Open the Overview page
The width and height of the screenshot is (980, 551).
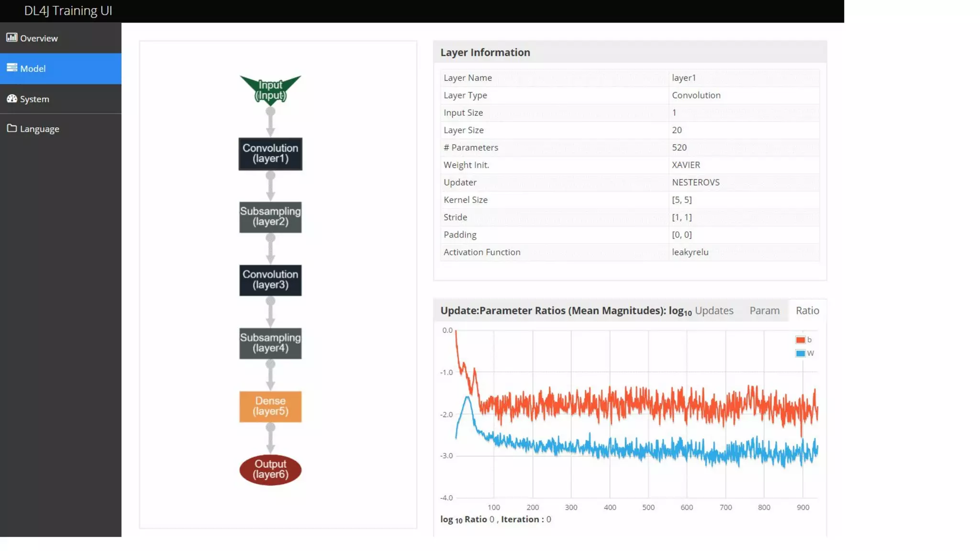click(x=39, y=38)
